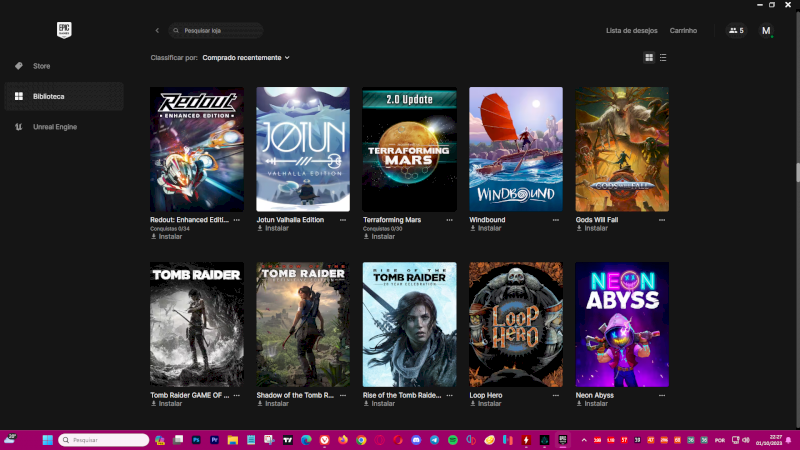Expand the Comprado recentemente sort dropdown
This screenshot has height=450, width=800.
tap(246, 58)
